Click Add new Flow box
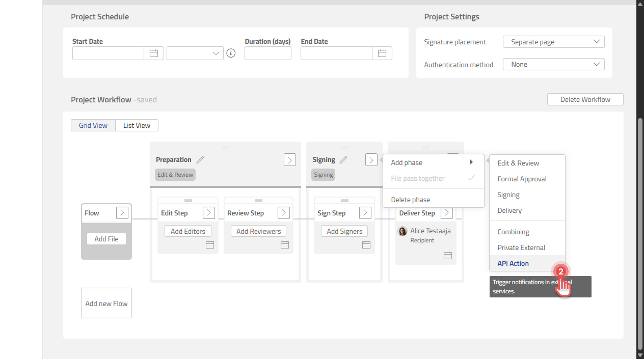Viewport: 644px width, 359px height. [106, 303]
